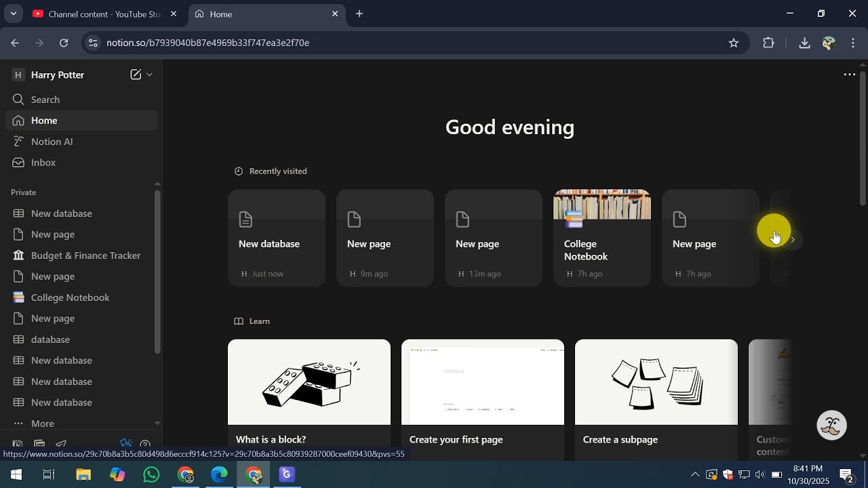
Task: Go back in the browser
Action: point(15,43)
